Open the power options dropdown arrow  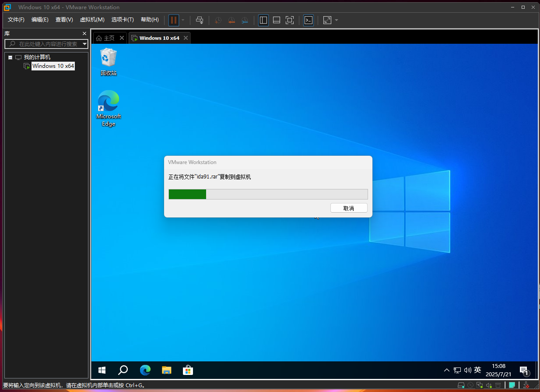[183, 20]
